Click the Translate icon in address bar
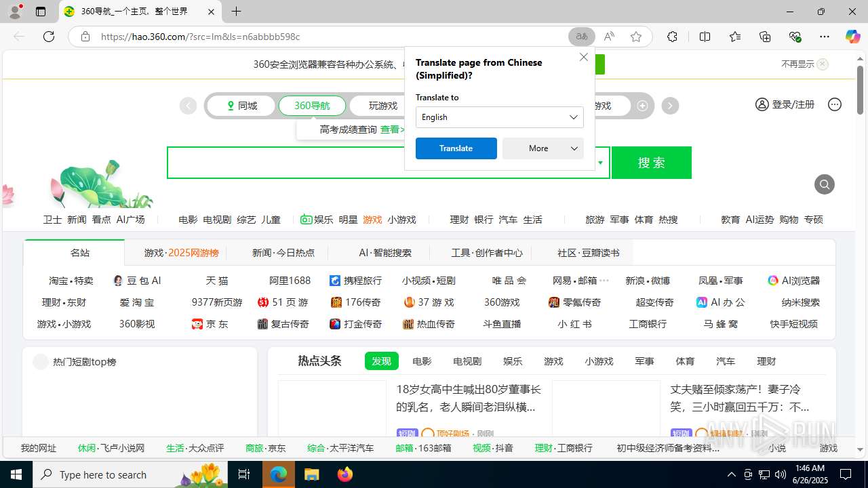Screen dimensions: 868x488 tap(582, 37)
